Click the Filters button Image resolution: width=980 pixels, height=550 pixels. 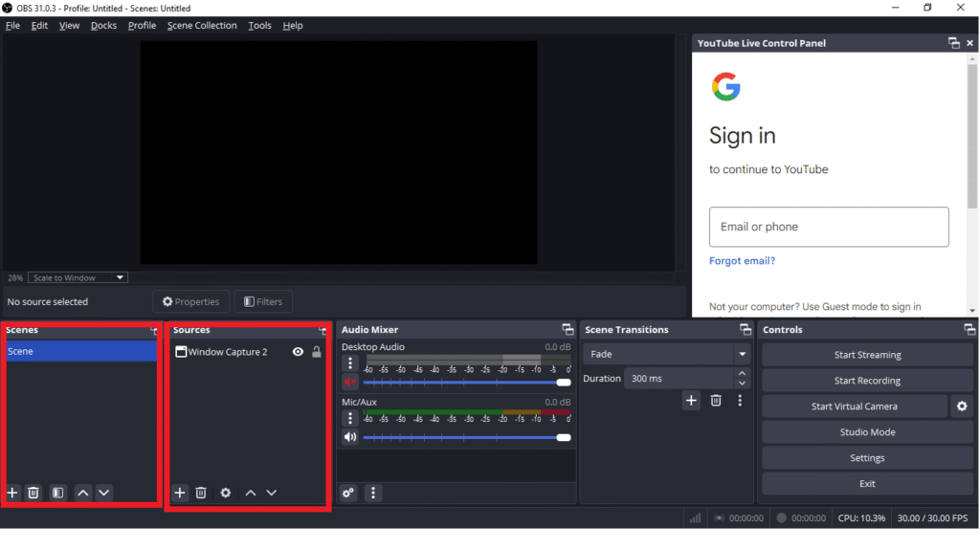[263, 302]
